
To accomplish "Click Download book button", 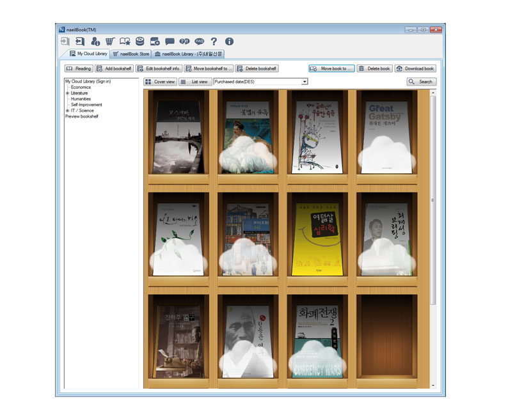I will pyautogui.click(x=415, y=68).
